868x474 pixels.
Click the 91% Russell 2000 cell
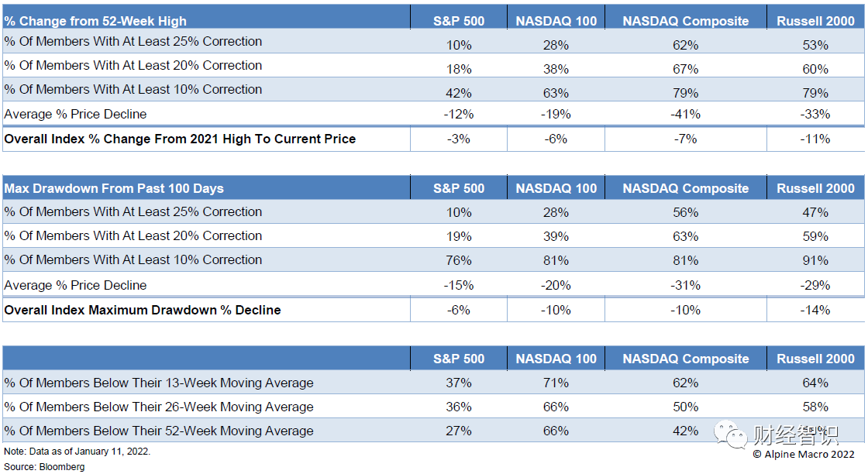click(x=815, y=261)
